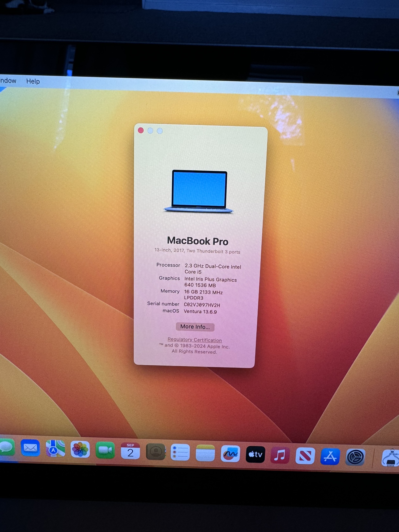
Task: Click the macOS label
Action: click(x=171, y=311)
